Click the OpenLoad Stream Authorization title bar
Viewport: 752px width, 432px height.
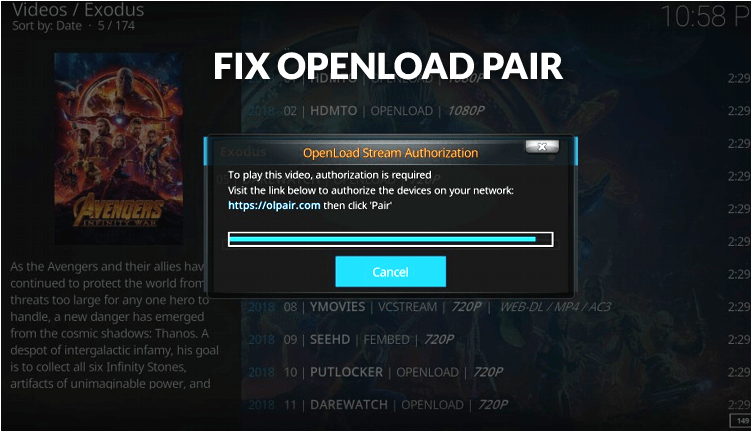coord(390,152)
